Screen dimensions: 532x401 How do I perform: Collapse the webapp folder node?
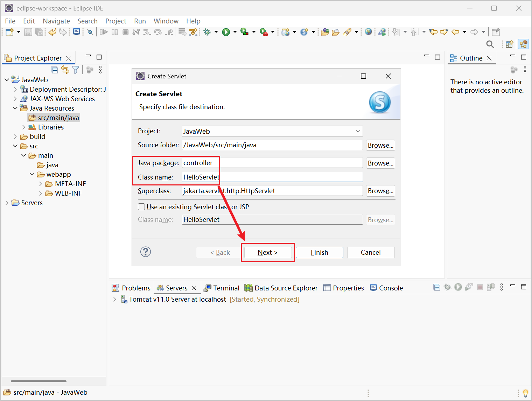pos(32,175)
